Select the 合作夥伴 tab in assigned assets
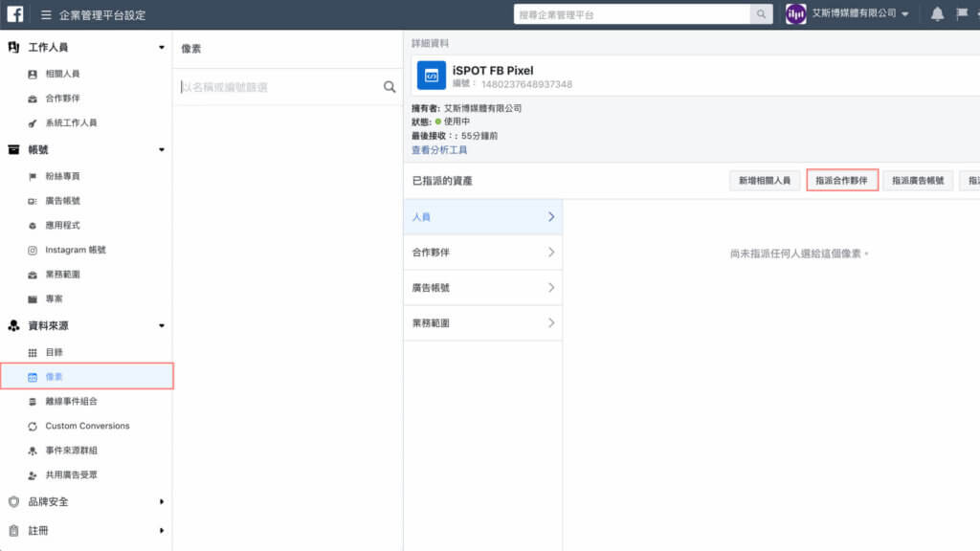 [483, 253]
